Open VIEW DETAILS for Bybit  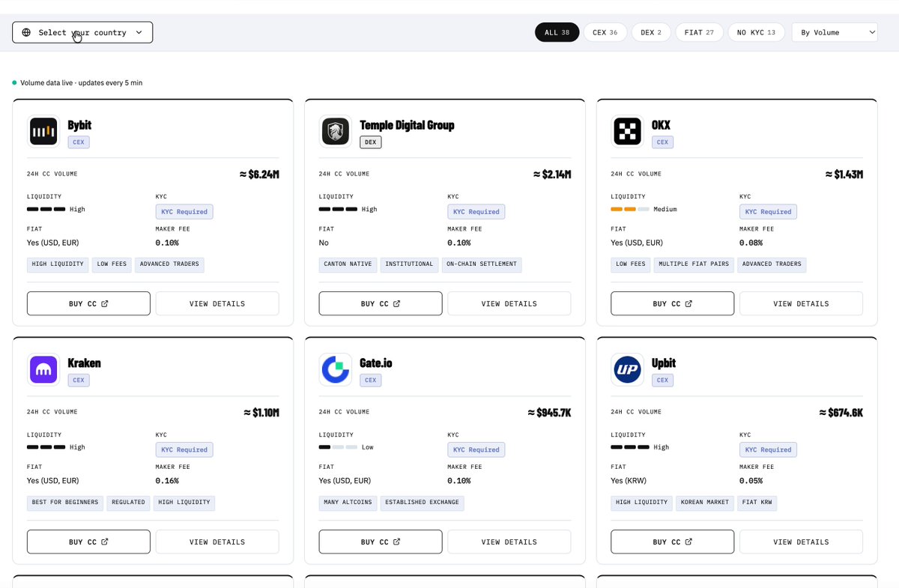click(x=217, y=303)
